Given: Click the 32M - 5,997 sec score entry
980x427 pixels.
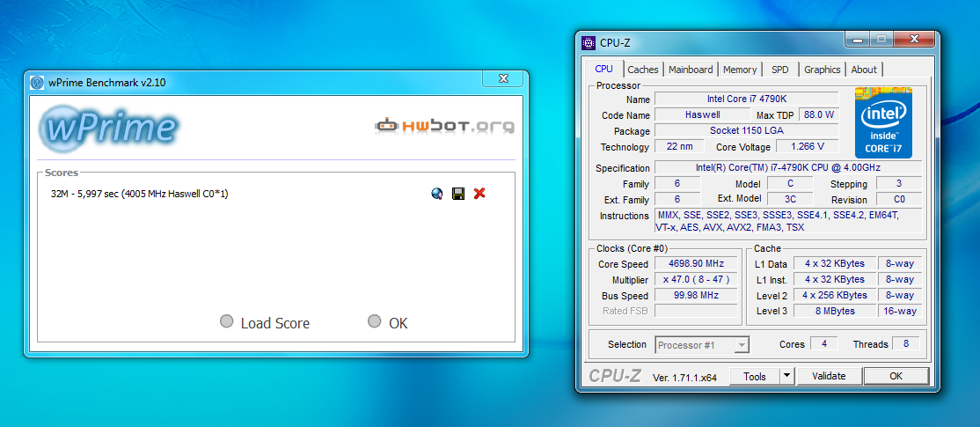Looking at the screenshot, I should tap(139, 194).
